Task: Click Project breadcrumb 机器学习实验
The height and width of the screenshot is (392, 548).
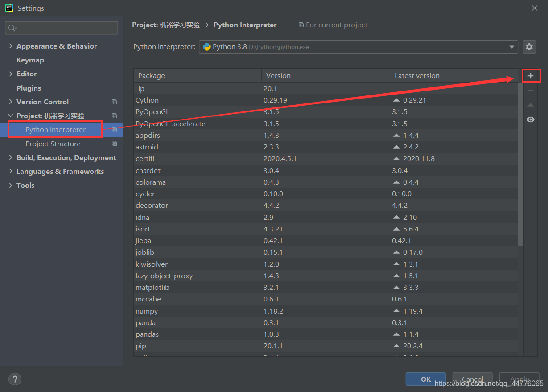Action: point(166,25)
